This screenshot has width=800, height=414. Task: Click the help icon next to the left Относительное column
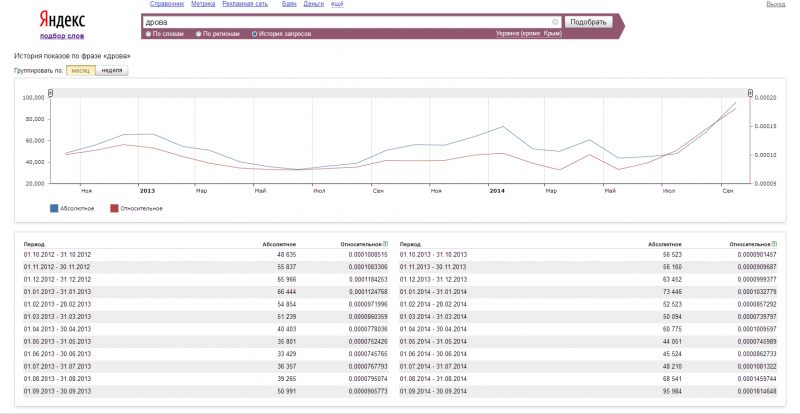[385, 244]
